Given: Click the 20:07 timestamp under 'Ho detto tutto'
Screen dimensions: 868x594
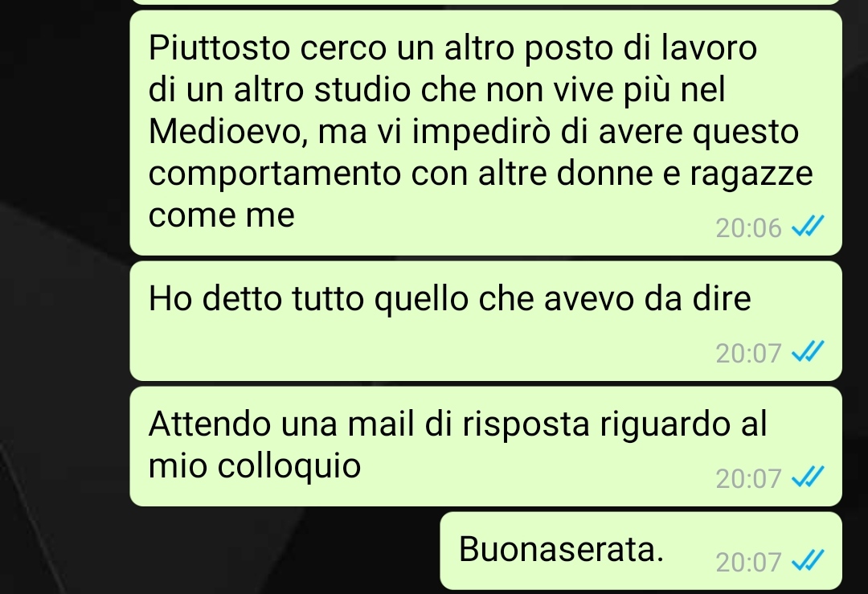Looking at the screenshot, I should (748, 353).
